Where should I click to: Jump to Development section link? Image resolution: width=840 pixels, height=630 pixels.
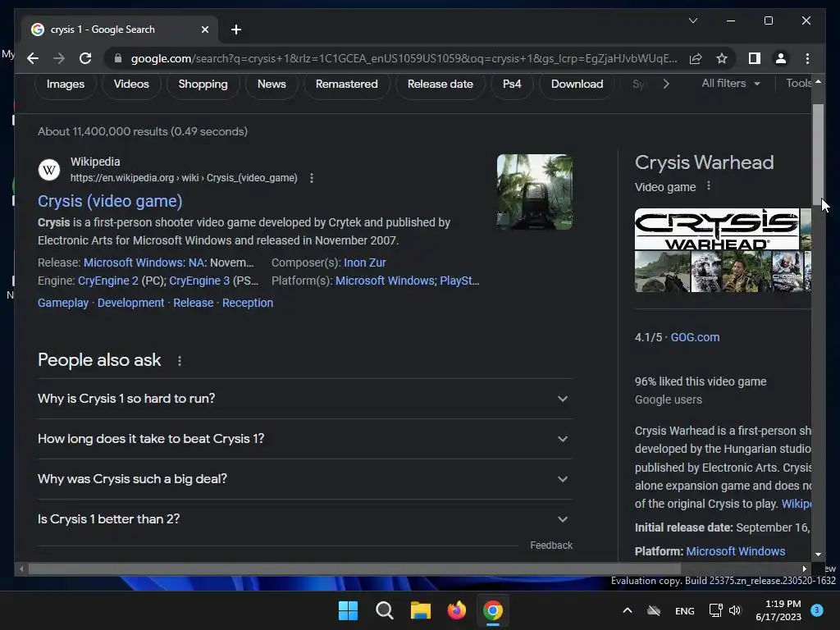(x=130, y=303)
